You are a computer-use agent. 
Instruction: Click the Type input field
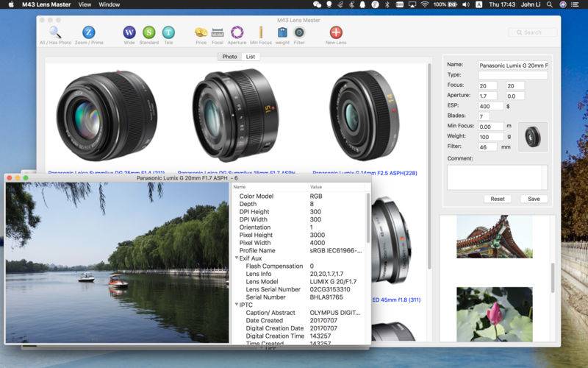pos(513,75)
